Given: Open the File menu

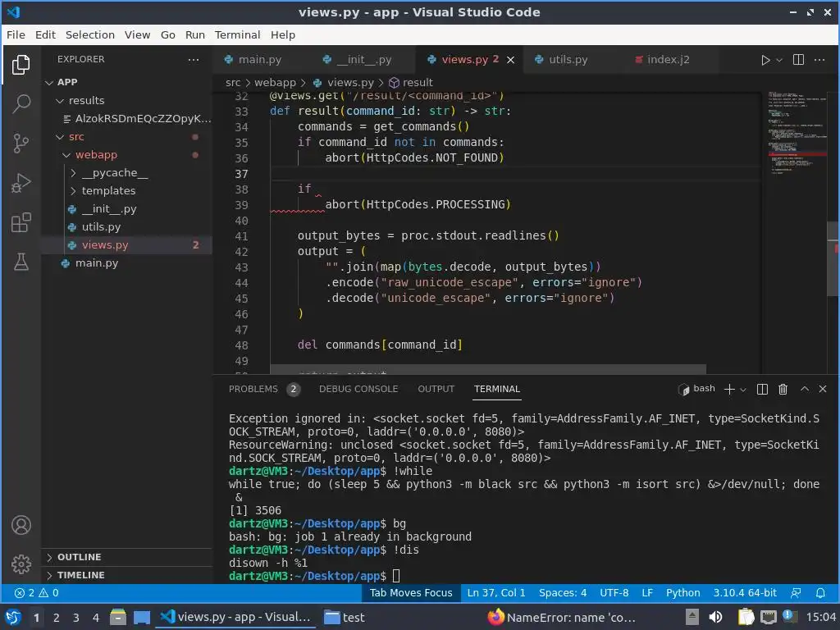Looking at the screenshot, I should [16, 34].
